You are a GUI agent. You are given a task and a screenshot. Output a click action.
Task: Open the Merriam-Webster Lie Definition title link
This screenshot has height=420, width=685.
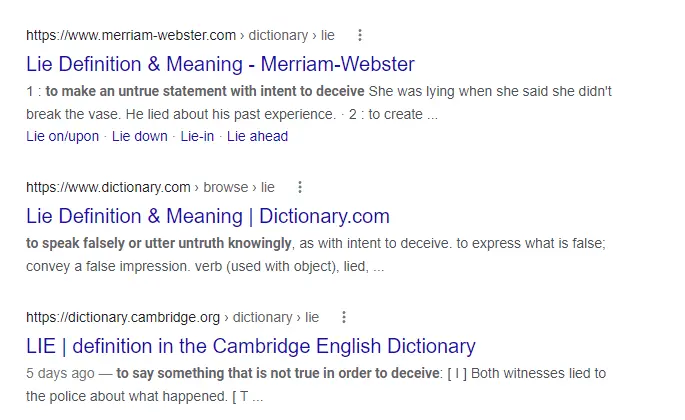[x=220, y=65]
